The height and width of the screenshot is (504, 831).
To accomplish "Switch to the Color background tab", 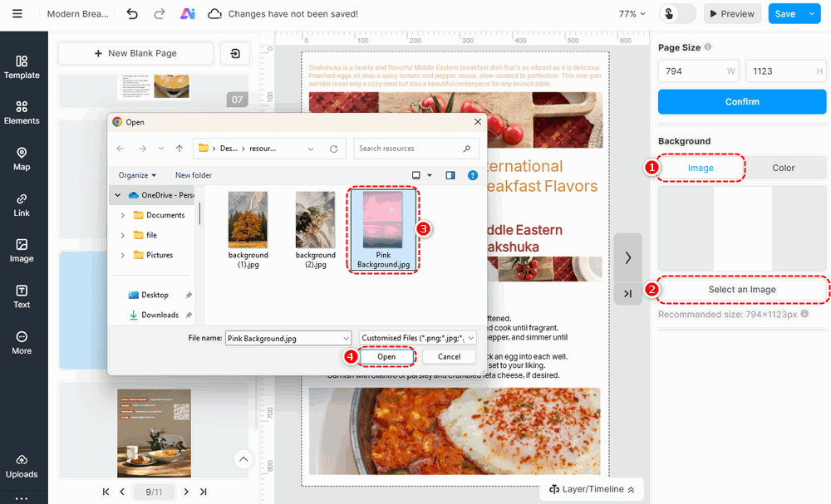I will click(x=784, y=168).
